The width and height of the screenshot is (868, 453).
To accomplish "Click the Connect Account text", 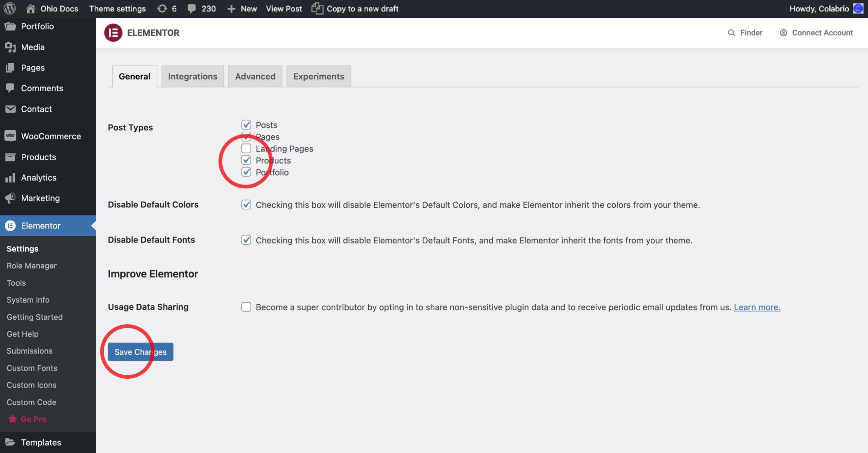I will click(x=822, y=33).
